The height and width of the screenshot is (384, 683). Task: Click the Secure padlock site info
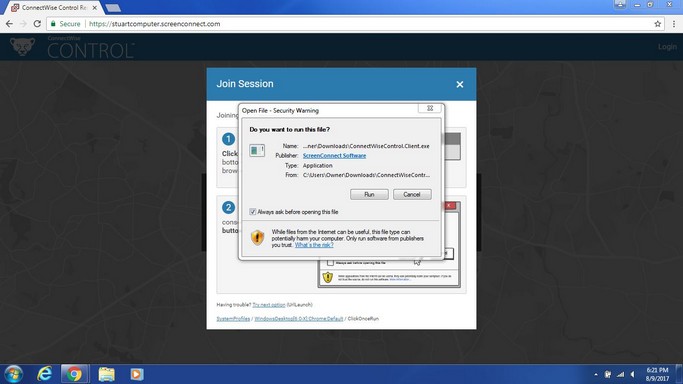point(65,24)
